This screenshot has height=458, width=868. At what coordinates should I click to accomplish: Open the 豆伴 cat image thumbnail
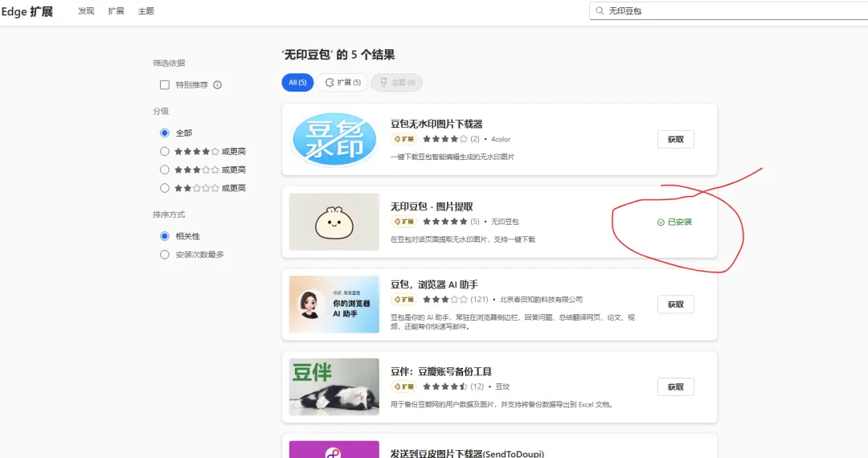(334, 386)
